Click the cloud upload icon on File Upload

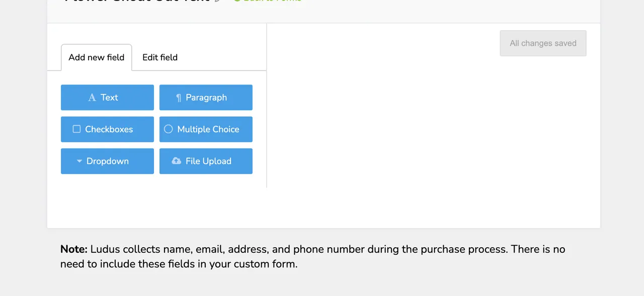coord(176,161)
